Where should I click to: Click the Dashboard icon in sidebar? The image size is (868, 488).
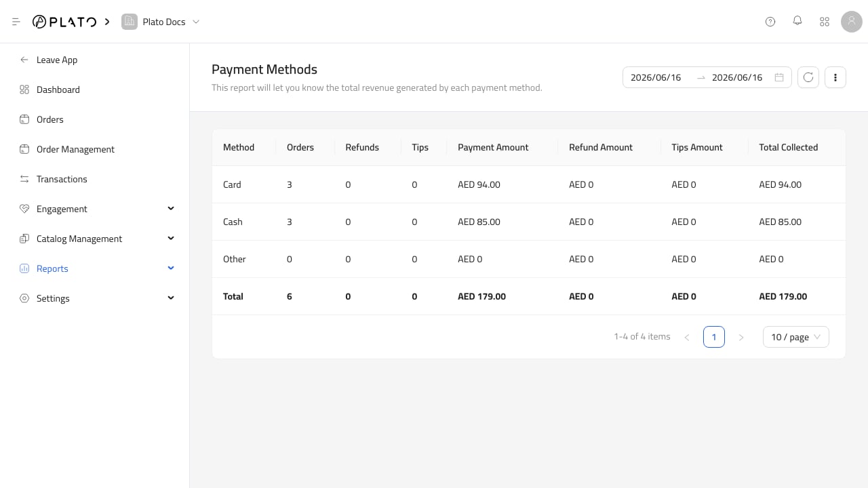click(x=24, y=89)
